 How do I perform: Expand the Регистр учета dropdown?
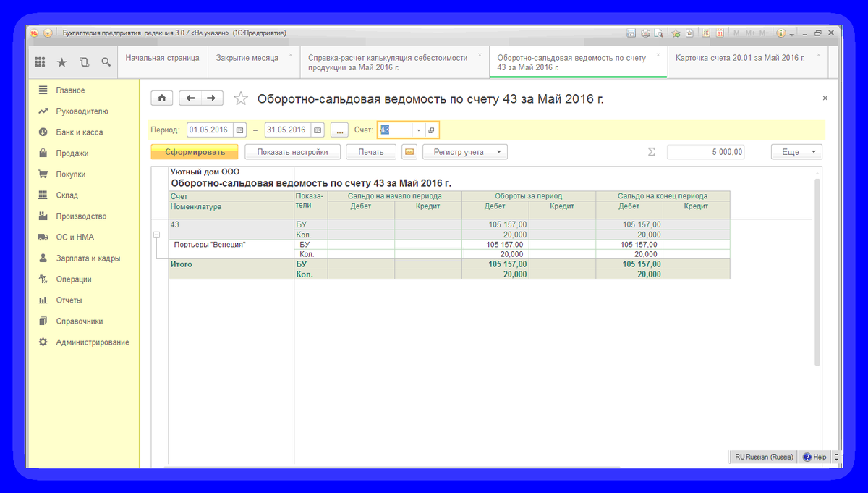[x=465, y=152]
